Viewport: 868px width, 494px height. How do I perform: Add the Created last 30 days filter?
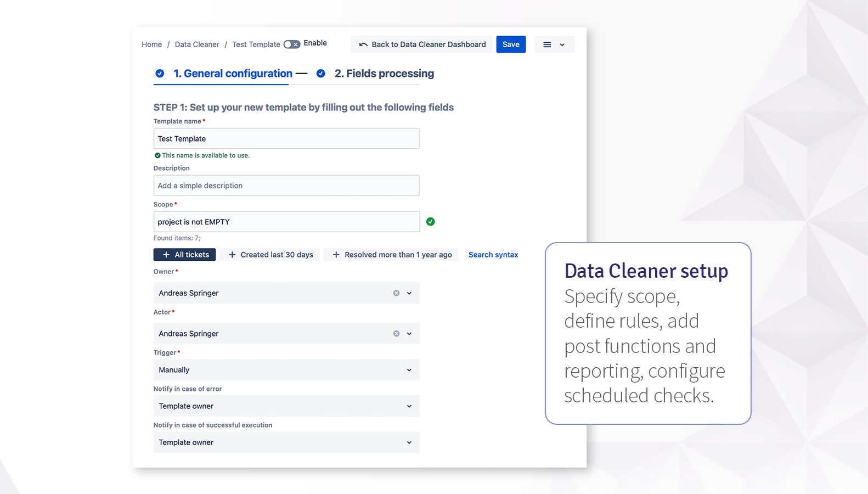pyautogui.click(x=270, y=255)
